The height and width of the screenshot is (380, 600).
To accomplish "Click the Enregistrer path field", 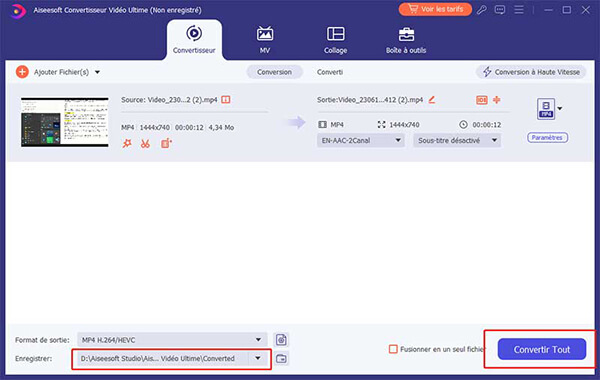I will [x=164, y=359].
